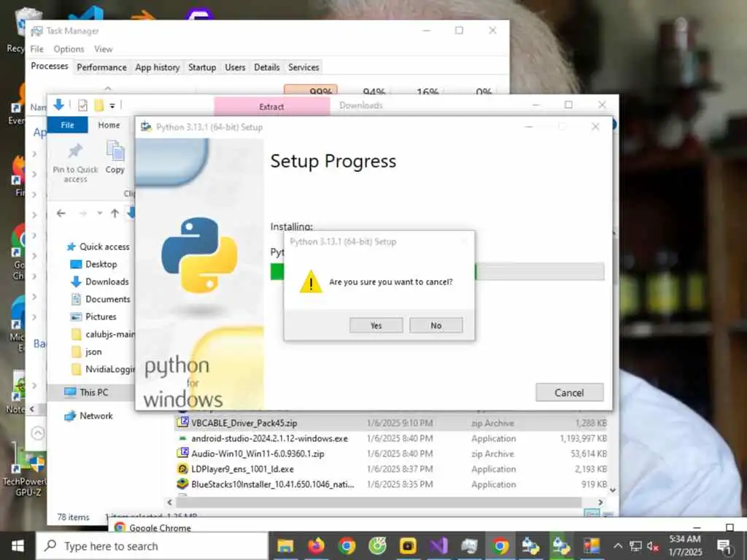
Task: Click New folder icon in Explorer quick toolbar
Action: tap(98, 105)
